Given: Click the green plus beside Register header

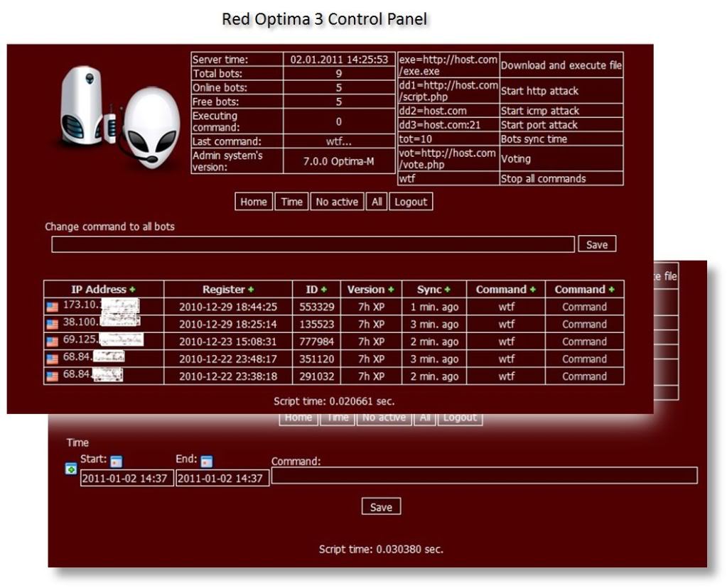Looking at the screenshot, I should [251, 290].
